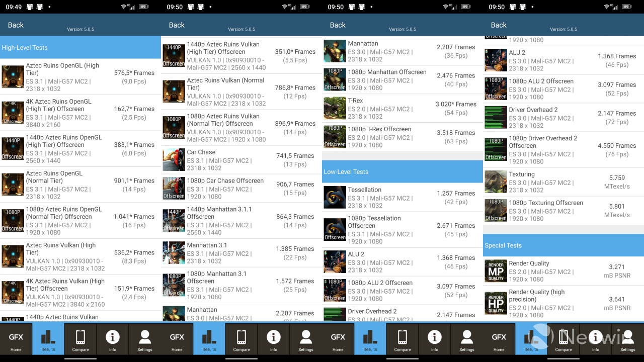
Task: Tap battery indicator in first screenshot
Action: [x=143, y=7]
